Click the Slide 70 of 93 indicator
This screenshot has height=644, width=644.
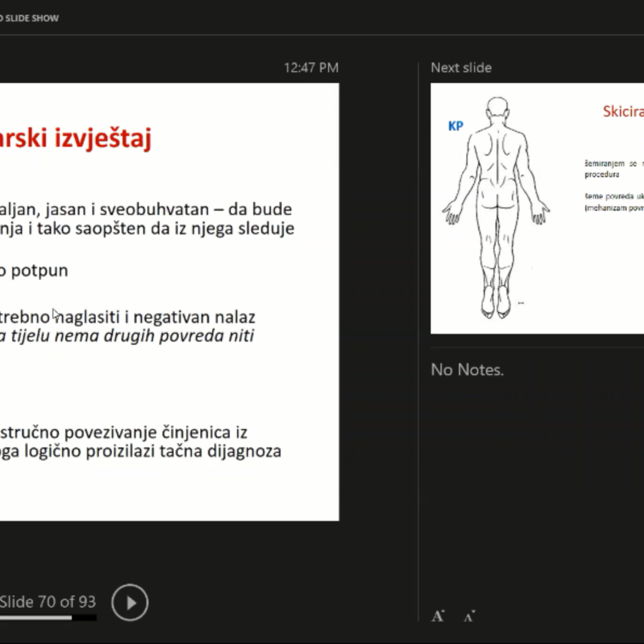[x=48, y=601]
